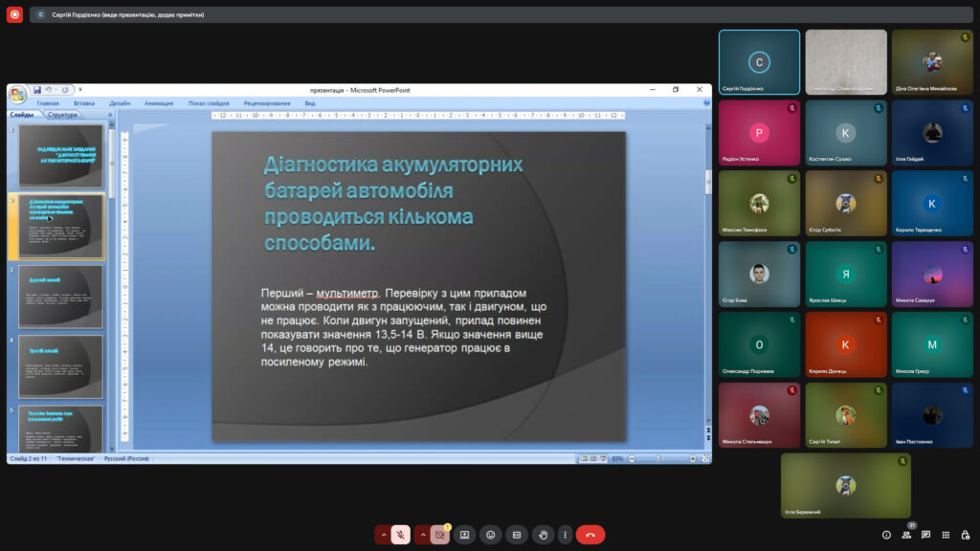Open the Показ слайдов ribbon tab

point(209,103)
